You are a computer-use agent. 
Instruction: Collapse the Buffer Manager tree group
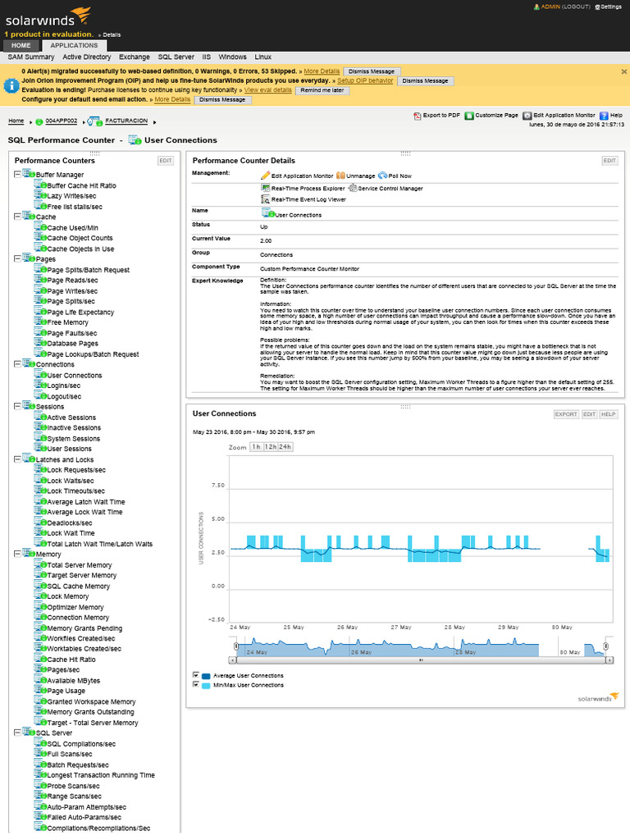pos(18,174)
